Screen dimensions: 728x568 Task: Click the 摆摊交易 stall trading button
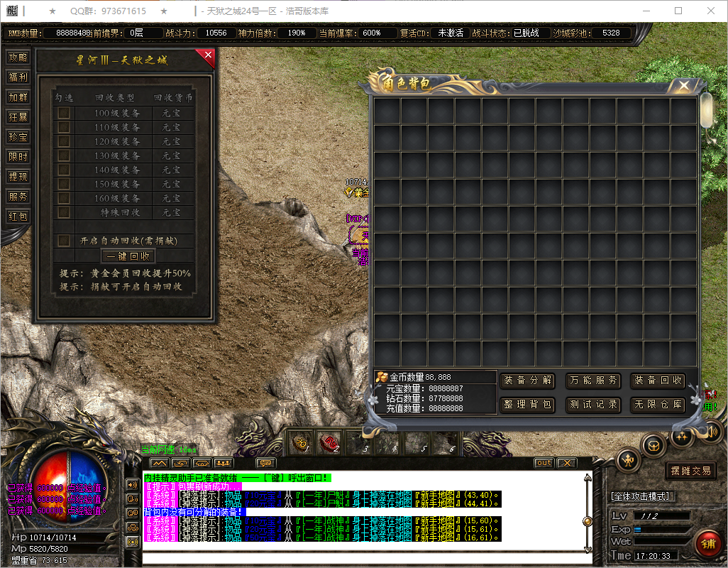pos(690,470)
